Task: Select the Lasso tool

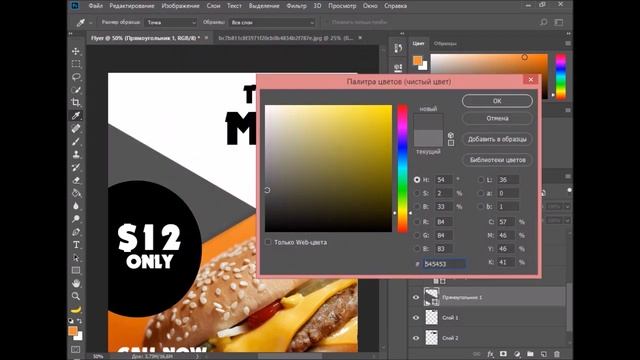Action: [x=76, y=77]
